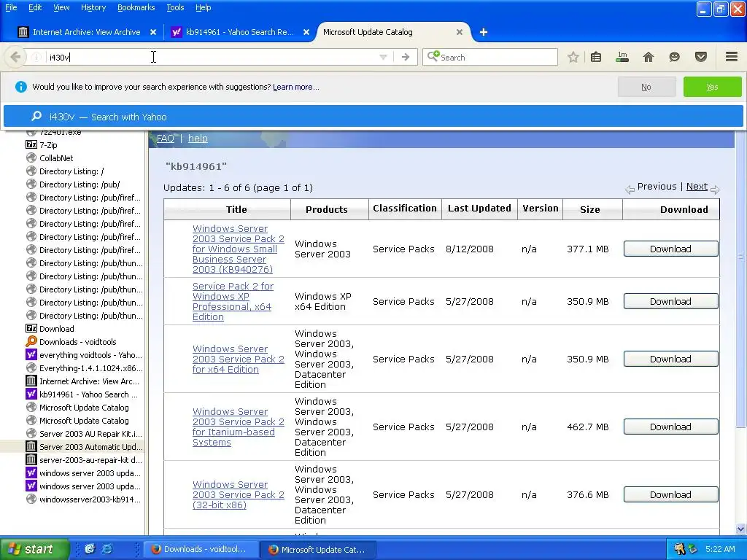Go to the Next results page
This screenshot has height=560, width=747.
697,187
